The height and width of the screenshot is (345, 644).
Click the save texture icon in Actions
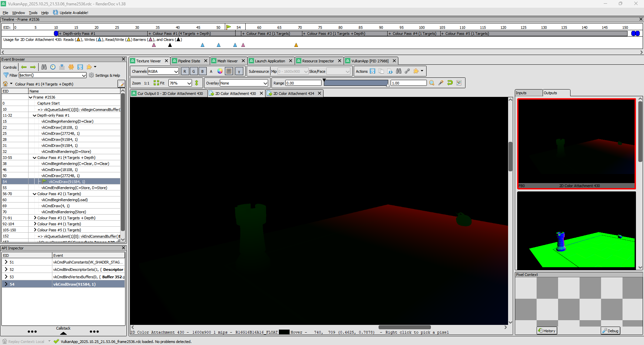[x=373, y=71]
